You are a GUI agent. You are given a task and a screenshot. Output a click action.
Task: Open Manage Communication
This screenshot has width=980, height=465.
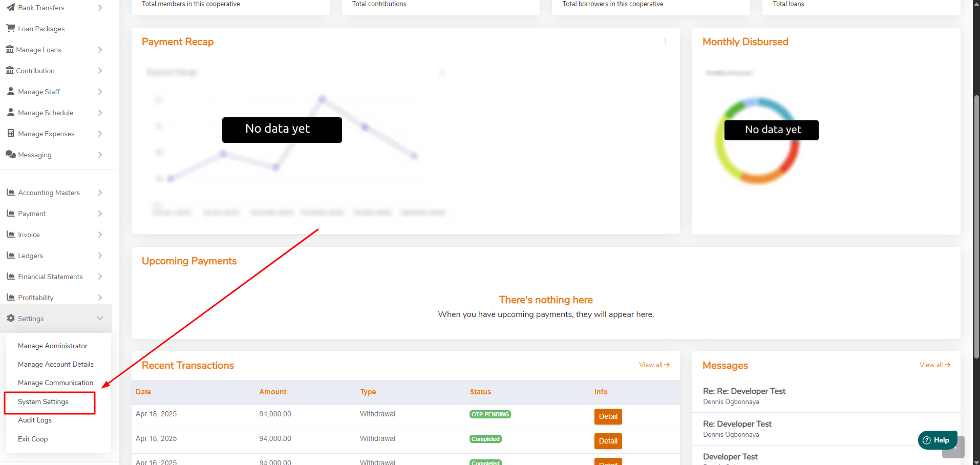(x=55, y=383)
